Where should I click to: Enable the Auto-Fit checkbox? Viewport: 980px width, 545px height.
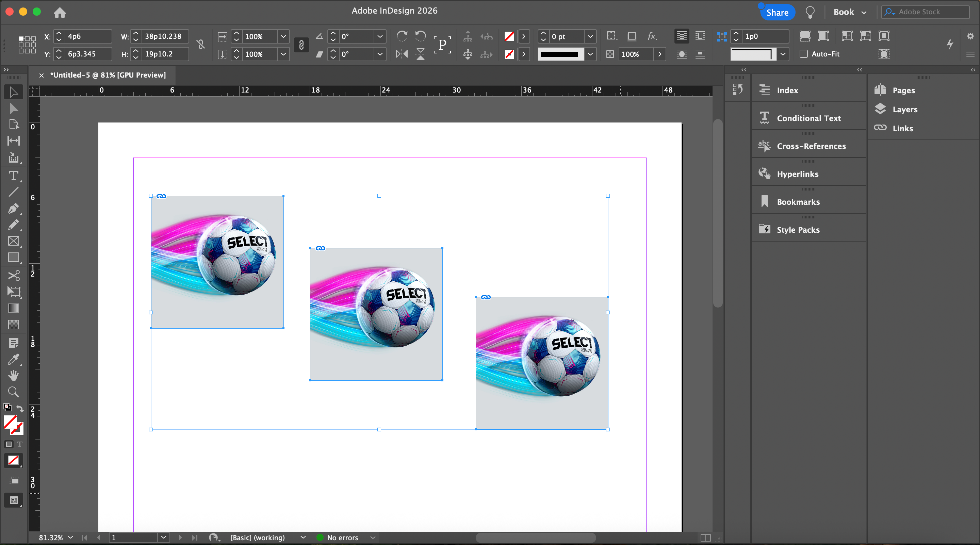point(803,54)
